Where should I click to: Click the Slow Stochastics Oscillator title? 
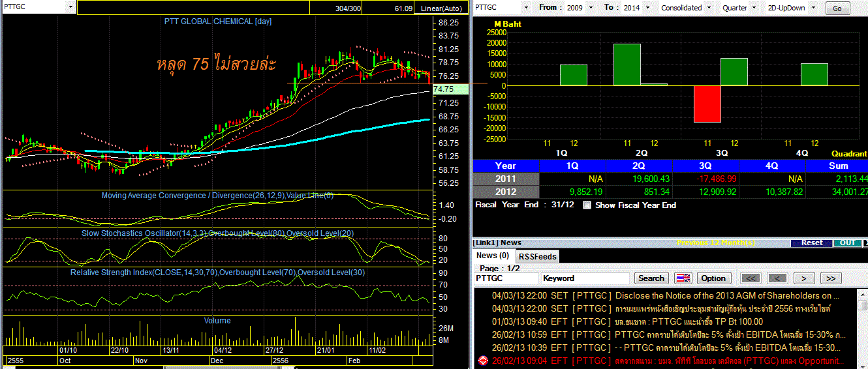pyautogui.click(x=217, y=233)
